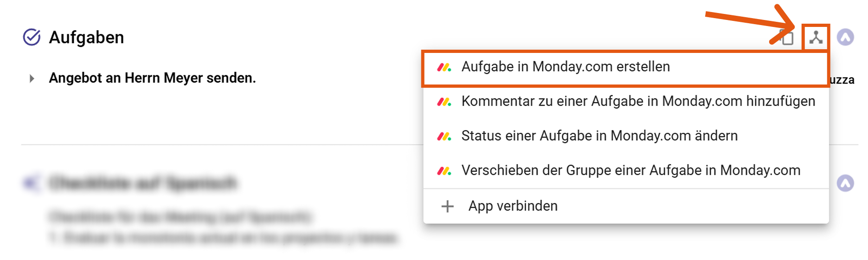Expand the 'Angebot an Herrn Meyer senden' task

click(x=32, y=78)
